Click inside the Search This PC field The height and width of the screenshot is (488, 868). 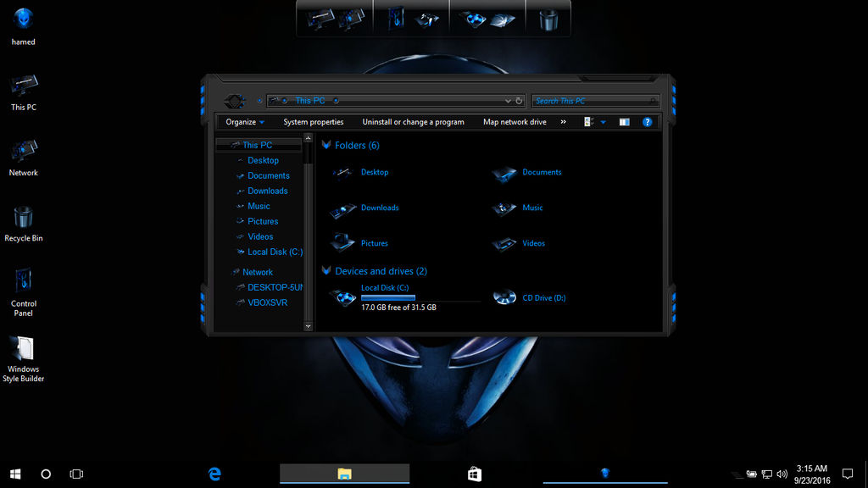[x=593, y=100]
